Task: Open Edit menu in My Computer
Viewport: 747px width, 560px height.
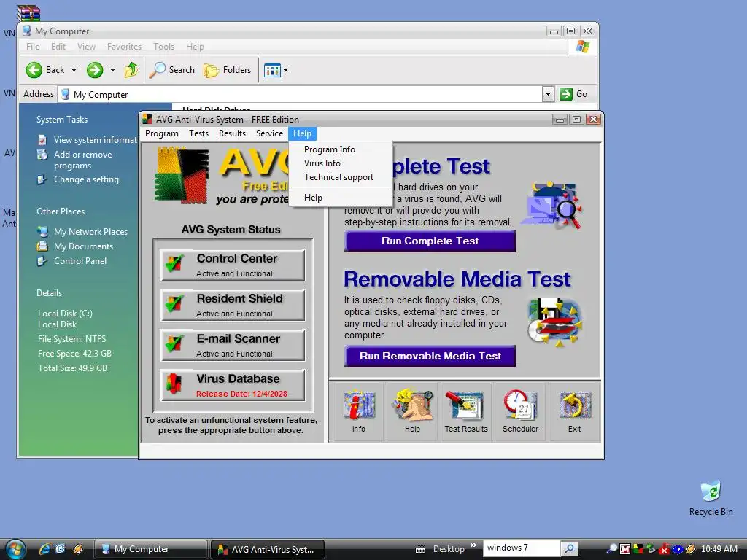Action: point(58,47)
